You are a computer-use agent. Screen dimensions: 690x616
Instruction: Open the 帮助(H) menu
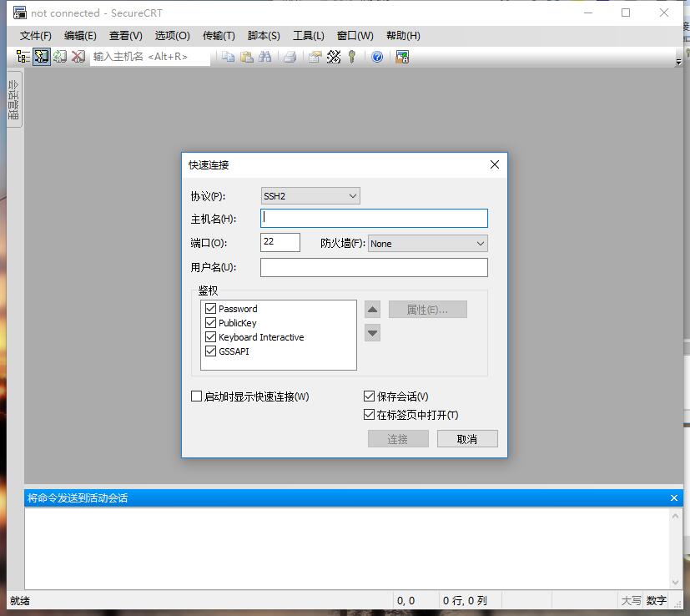[x=403, y=36]
